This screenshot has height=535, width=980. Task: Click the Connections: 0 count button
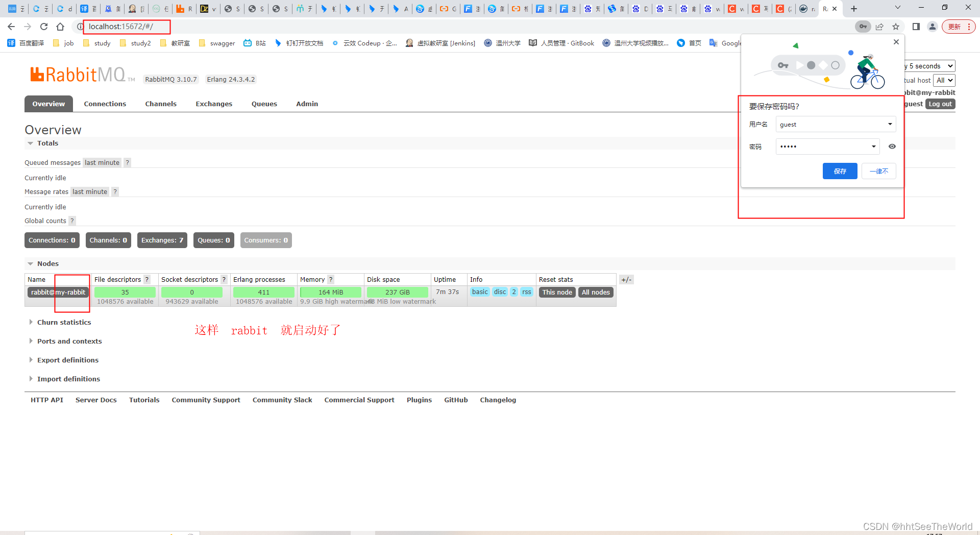(52, 240)
